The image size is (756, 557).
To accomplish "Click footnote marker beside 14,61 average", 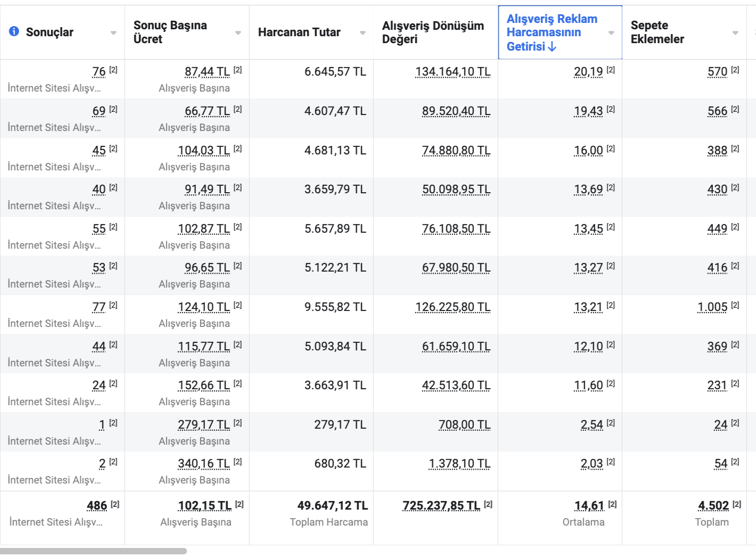I will click(613, 504).
